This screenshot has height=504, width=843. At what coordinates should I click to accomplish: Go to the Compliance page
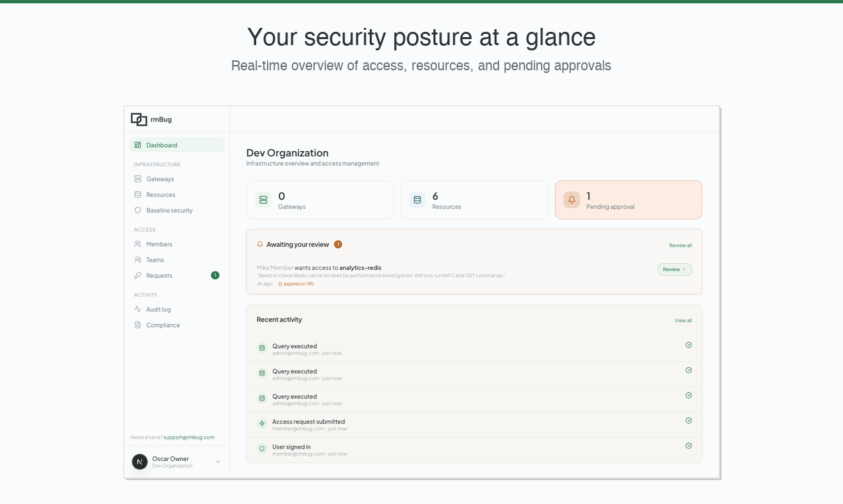coord(177,325)
